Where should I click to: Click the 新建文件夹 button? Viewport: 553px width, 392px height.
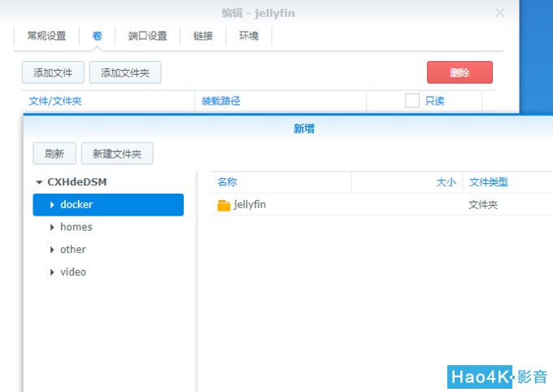[117, 154]
